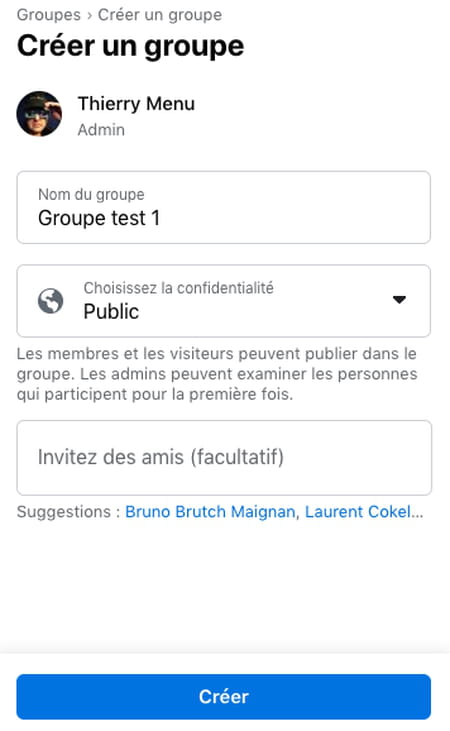
Task: Click the 'Suggestions :' label
Action: coord(69,512)
